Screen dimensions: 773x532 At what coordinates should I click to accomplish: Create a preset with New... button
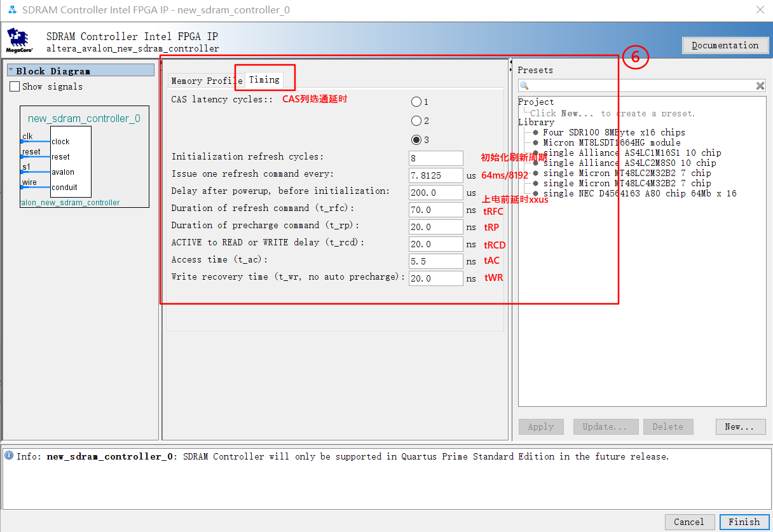[741, 426]
